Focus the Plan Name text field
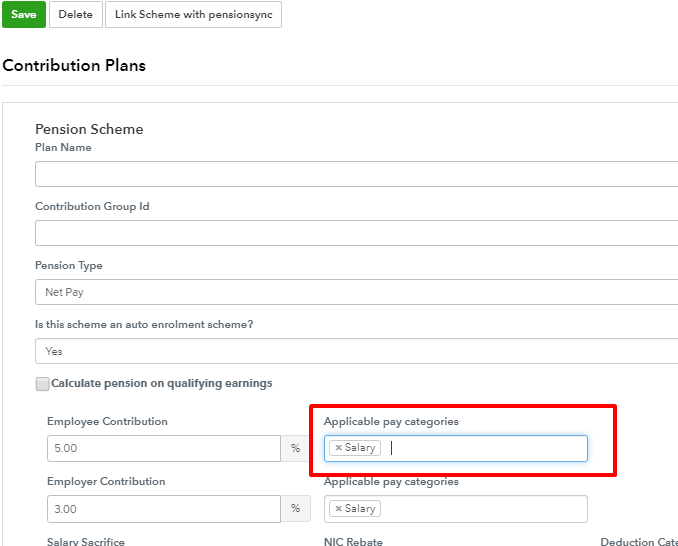678x546 pixels. [x=356, y=174]
